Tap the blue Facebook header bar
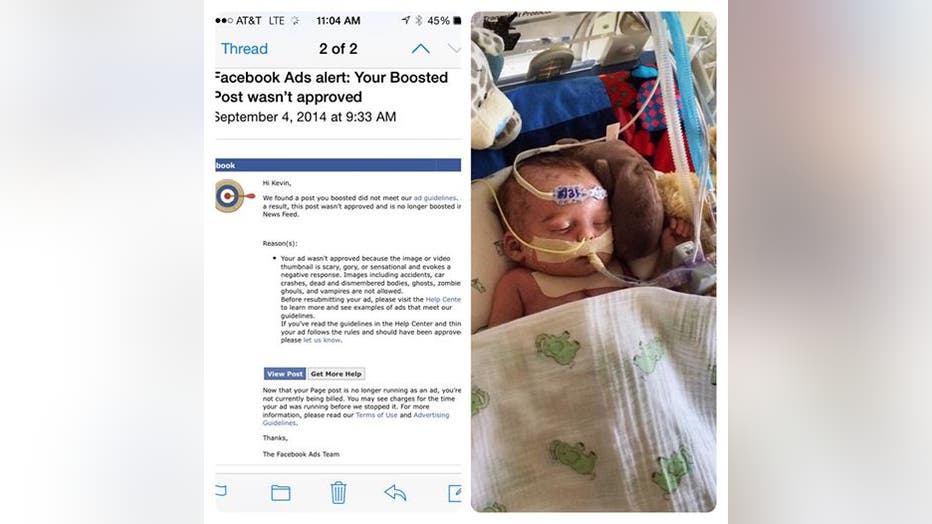 click(x=338, y=165)
